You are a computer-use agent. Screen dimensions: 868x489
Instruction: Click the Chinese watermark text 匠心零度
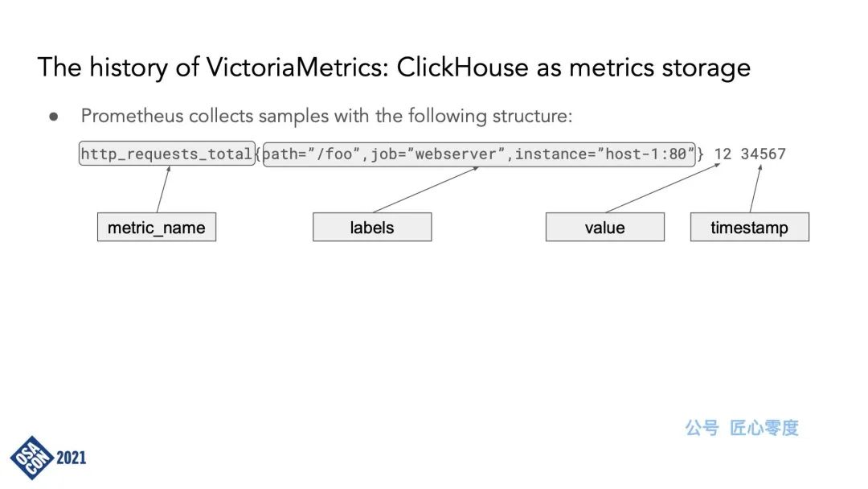(764, 428)
